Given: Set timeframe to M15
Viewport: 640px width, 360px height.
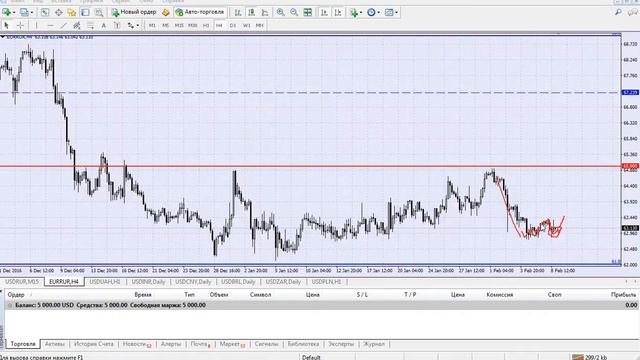Looking at the screenshot, I should point(179,25).
